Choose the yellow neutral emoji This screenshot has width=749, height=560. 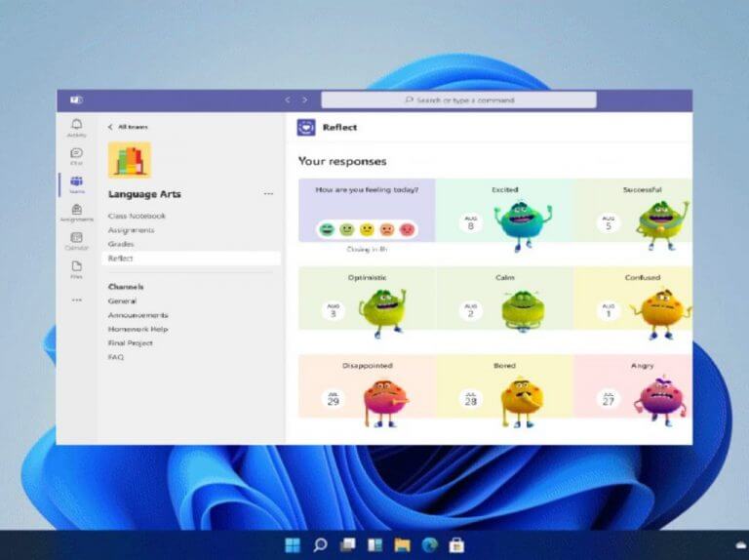point(367,230)
